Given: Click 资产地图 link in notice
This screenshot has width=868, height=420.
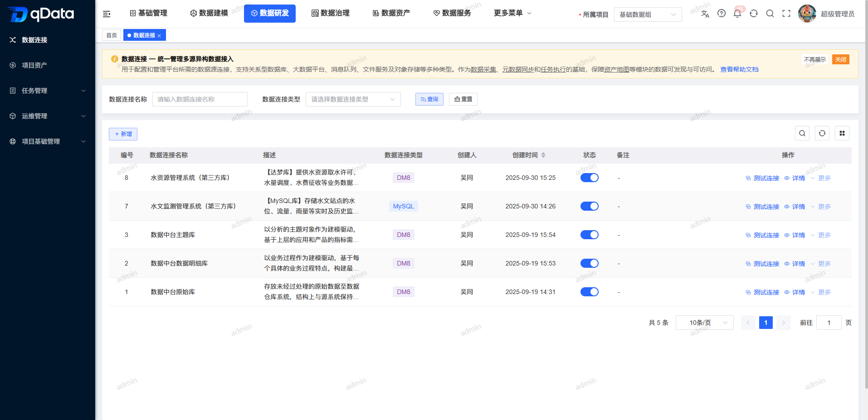Looking at the screenshot, I should [616, 69].
